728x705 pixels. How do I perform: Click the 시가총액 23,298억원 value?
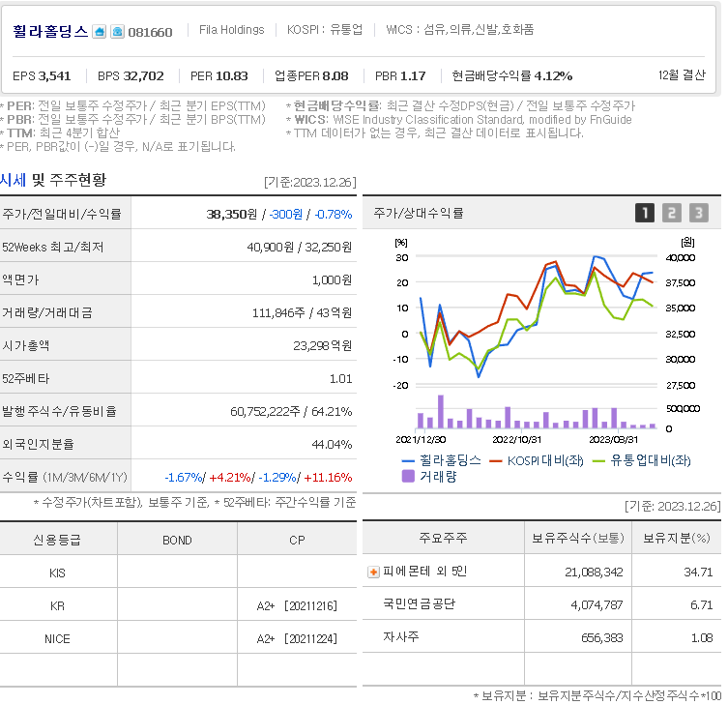click(x=322, y=345)
